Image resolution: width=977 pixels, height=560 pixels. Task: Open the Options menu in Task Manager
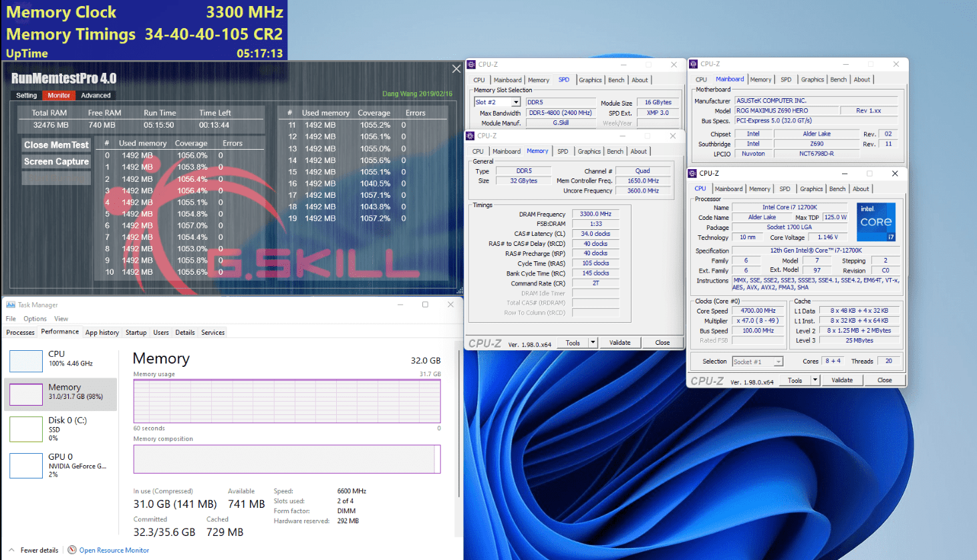click(x=35, y=319)
